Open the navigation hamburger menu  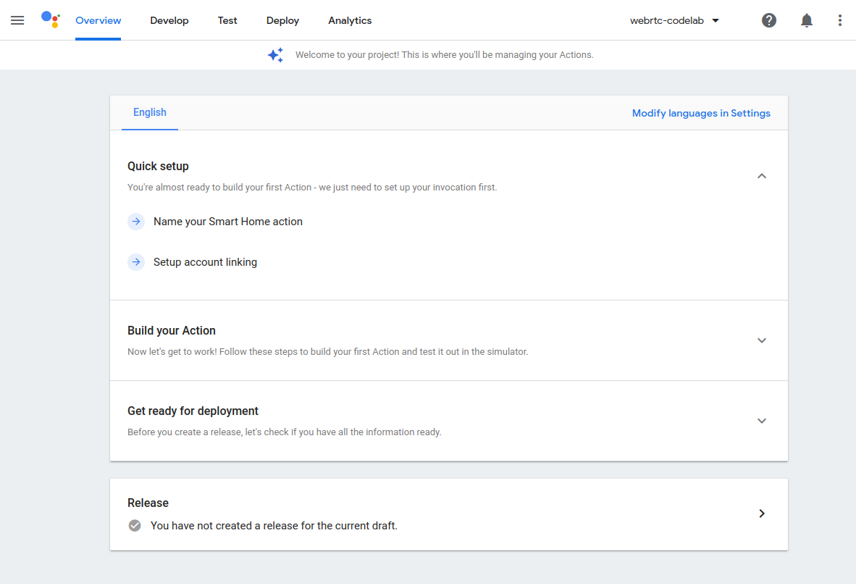[x=17, y=20]
